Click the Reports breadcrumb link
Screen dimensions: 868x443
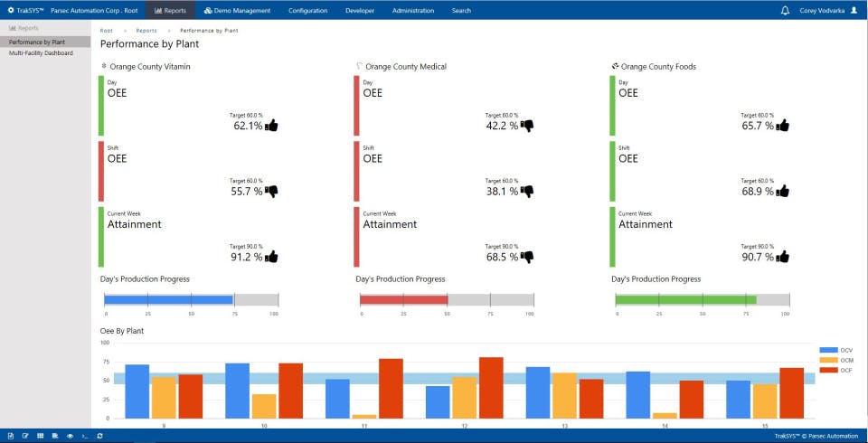point(146,31)
